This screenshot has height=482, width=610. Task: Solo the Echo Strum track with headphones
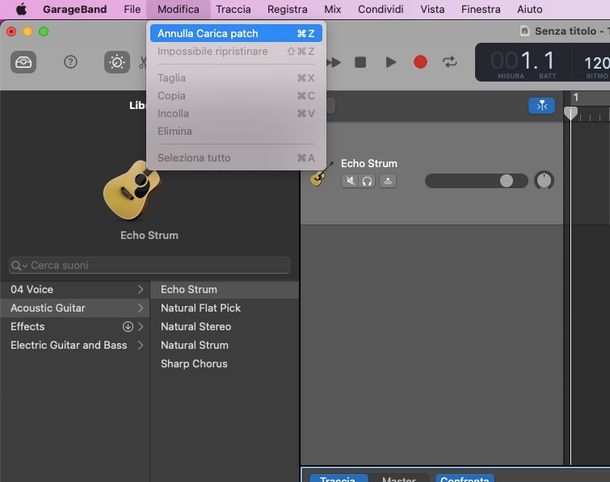(367, 181)
